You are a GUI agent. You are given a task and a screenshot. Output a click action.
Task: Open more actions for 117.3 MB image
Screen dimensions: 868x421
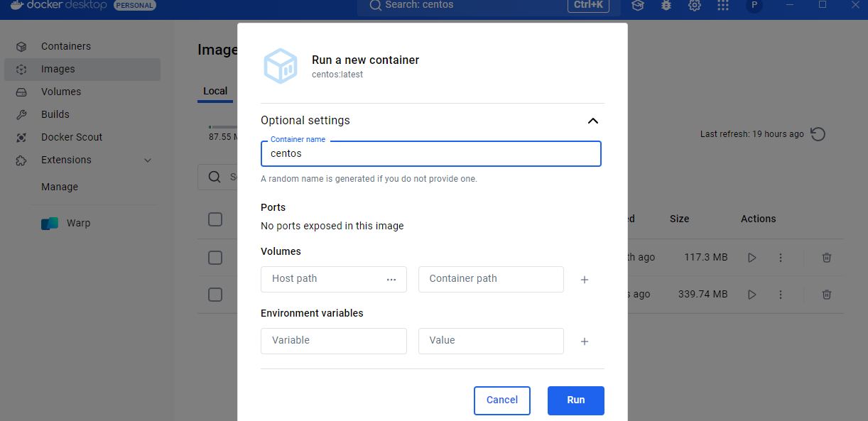(781, 258)
